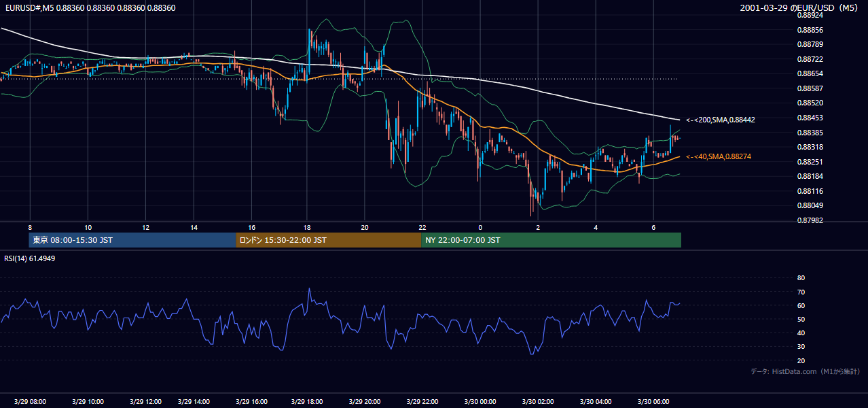Click the 3/29 16:00 time axis label
This screenshot has height=408, width=868.
tap(251, 402)
